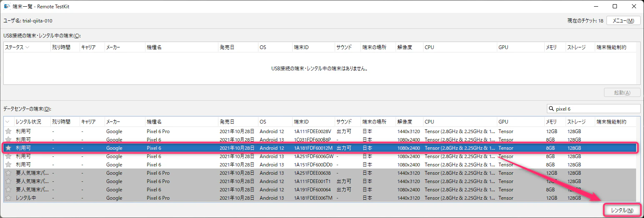This screenshot has height=218, width=644.
Task: Sort datacenter list by 機種名 header
Action: pyautogui.click(x=181, y=122)
